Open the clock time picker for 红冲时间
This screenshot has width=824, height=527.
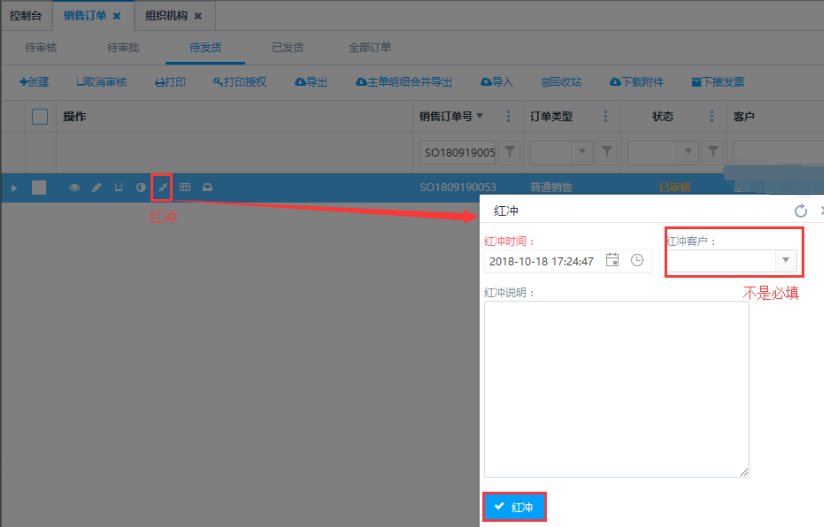coord(637,260)
